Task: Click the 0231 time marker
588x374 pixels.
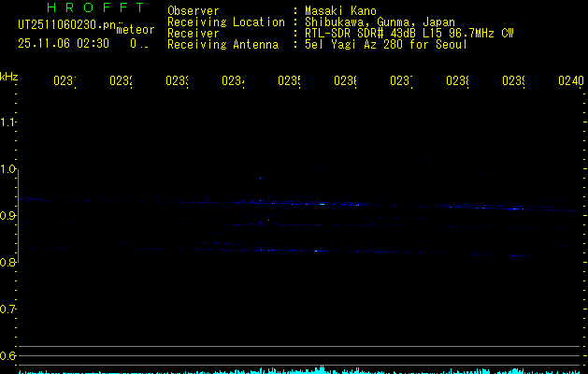Action: pyautogui.click(x=65, y=80)
